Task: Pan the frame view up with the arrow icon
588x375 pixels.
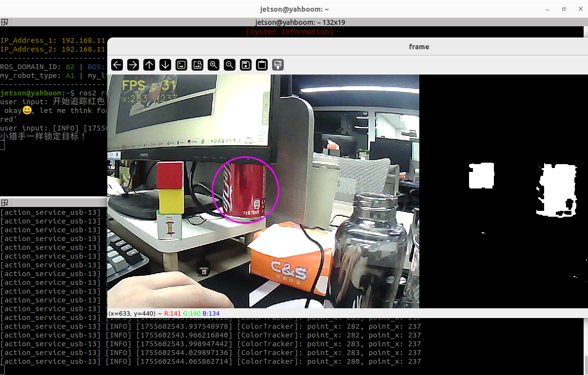Action: coord(149,65)
